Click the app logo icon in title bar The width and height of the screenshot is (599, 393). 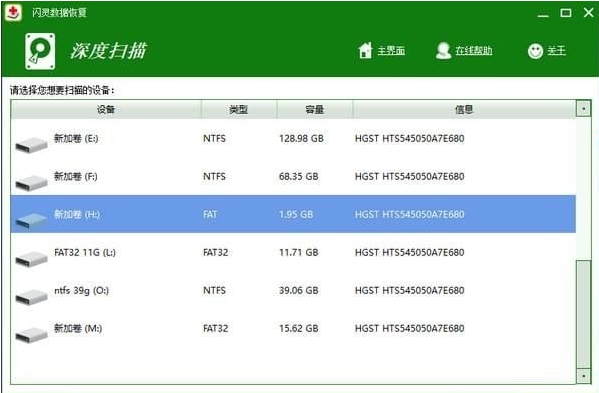pyautogui.click(x=13, y=12)
